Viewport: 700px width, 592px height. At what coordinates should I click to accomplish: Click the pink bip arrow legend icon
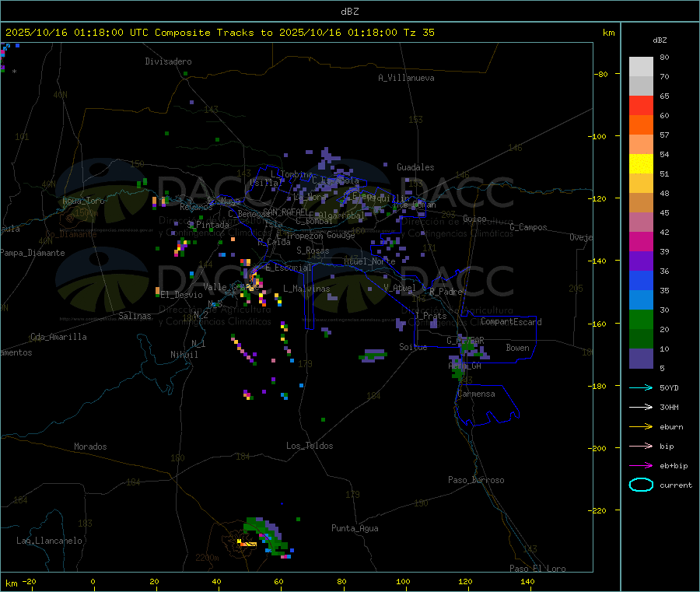pyautogui.click(x=641, y=446)
